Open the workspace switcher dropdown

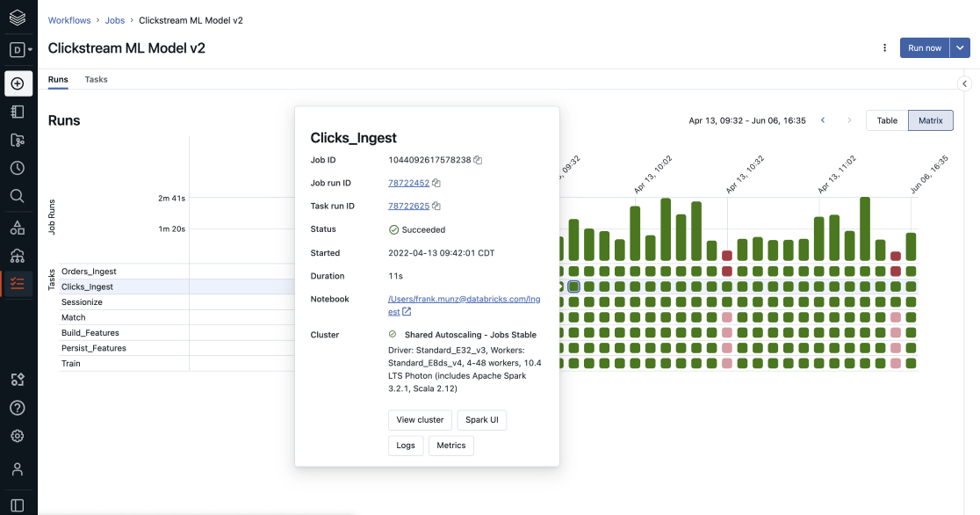click(x=19, y=50)
